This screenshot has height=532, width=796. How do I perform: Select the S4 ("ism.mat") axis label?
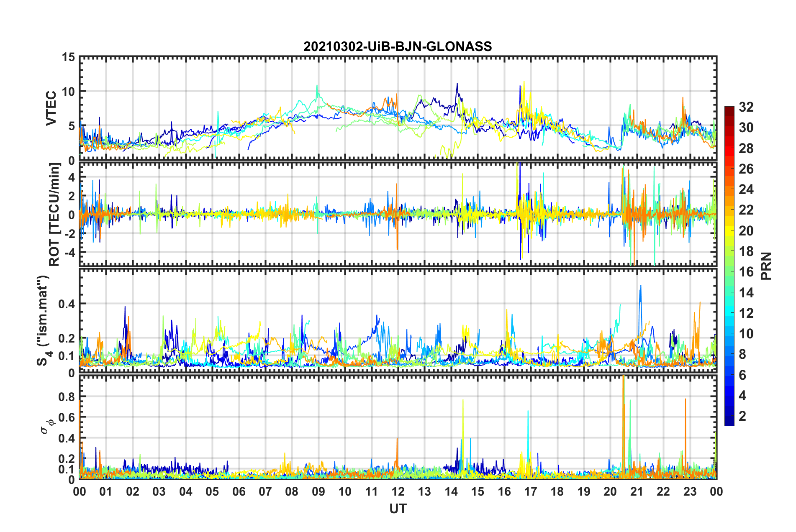44,320
